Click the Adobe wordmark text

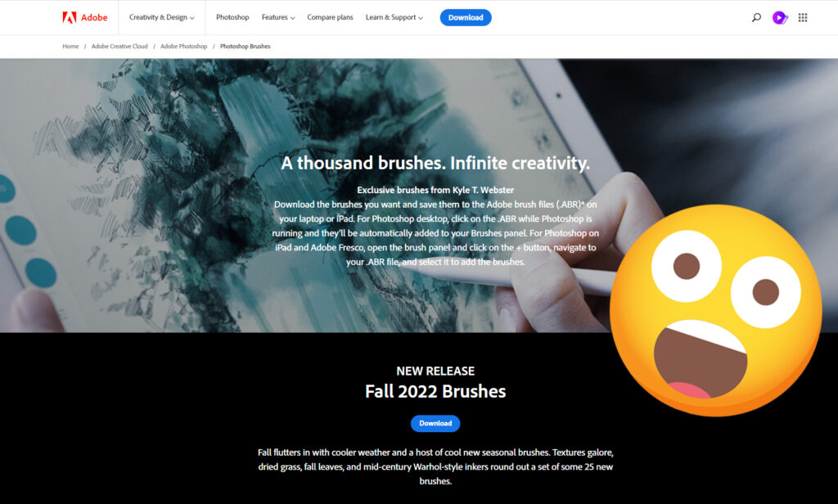point(94,18)
